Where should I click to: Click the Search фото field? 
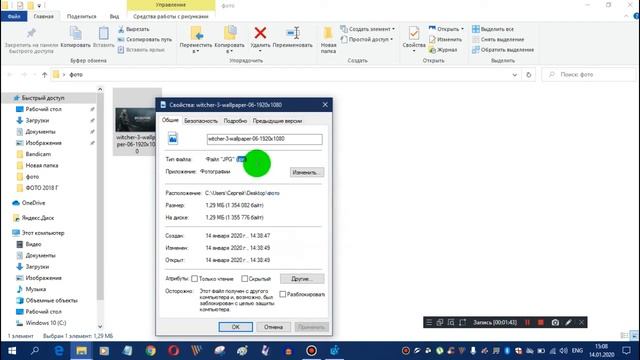point(590,75)
